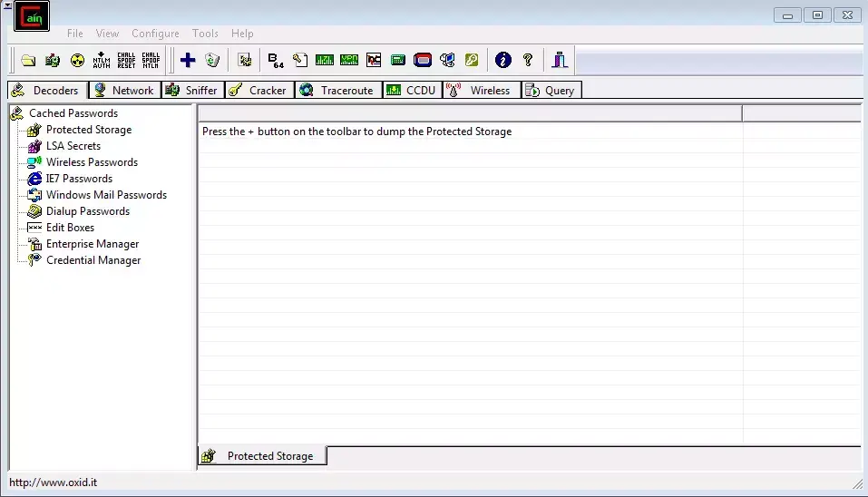
Task: Select LSA Secrets in the tree
Action: [x=73, y=145]
